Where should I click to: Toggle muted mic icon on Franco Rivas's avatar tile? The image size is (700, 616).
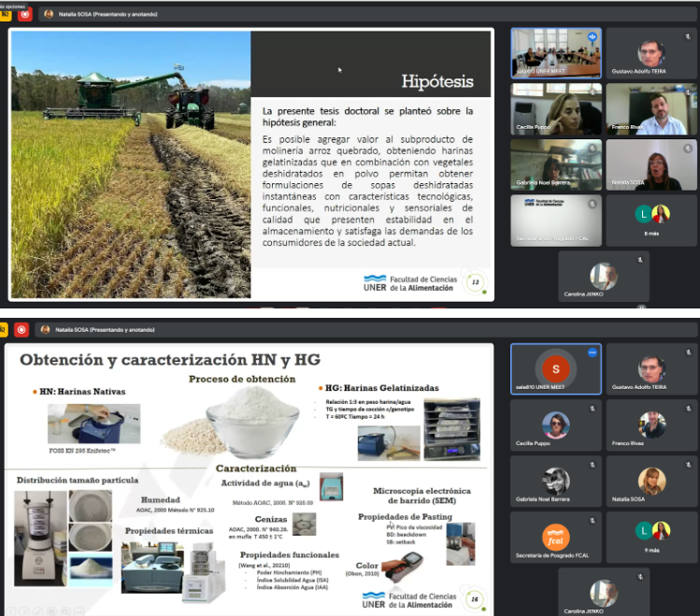coord(688,408)
